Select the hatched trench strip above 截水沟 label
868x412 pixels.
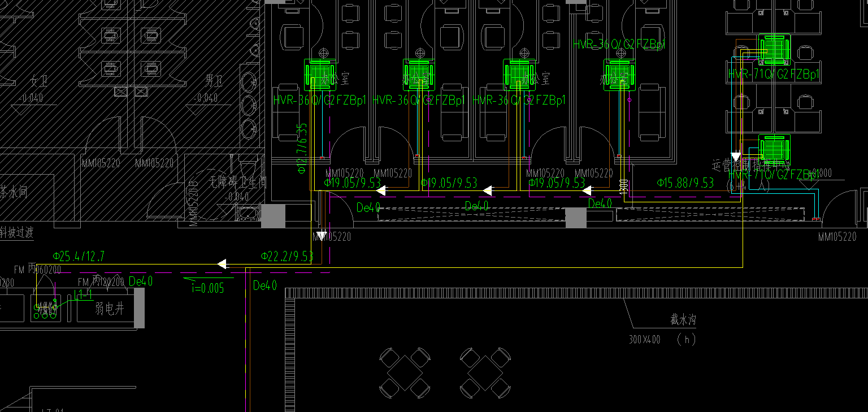[576, 293]
